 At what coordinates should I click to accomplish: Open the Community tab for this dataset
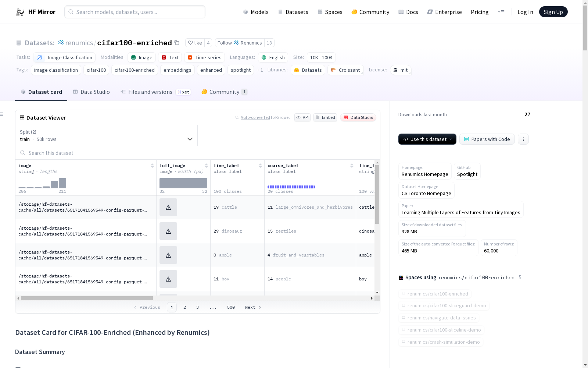point(225,92)
